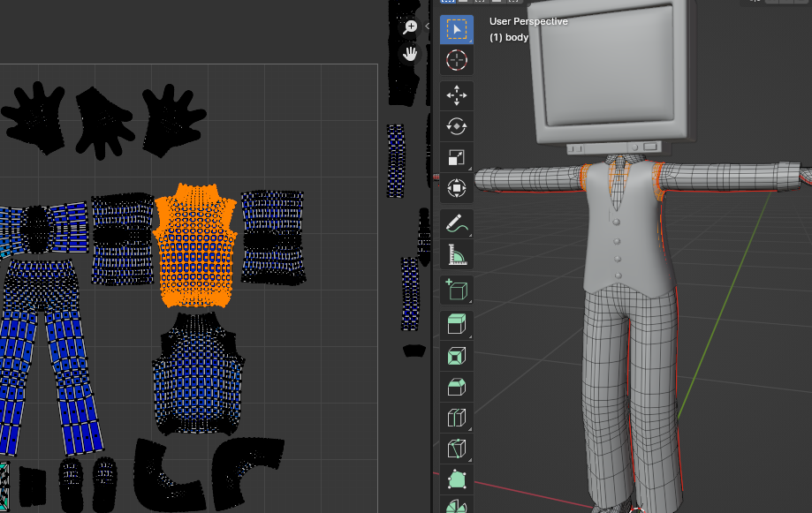
Task: Select the Loop Cut tool
Action: [456, 418]
